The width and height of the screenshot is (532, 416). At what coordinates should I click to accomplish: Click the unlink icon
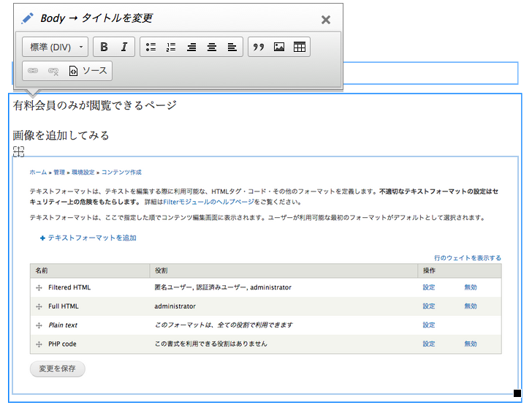coord(53,71)
